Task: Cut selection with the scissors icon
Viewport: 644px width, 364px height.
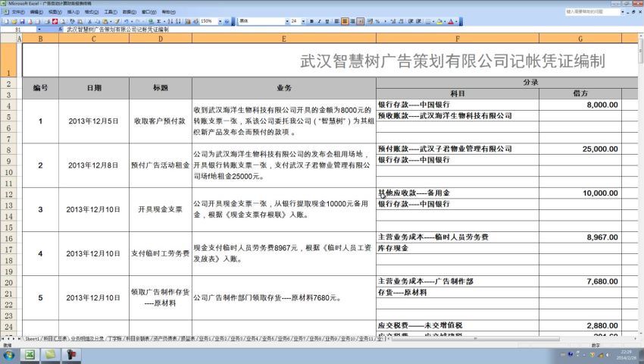Action: [x=89, y=21]
